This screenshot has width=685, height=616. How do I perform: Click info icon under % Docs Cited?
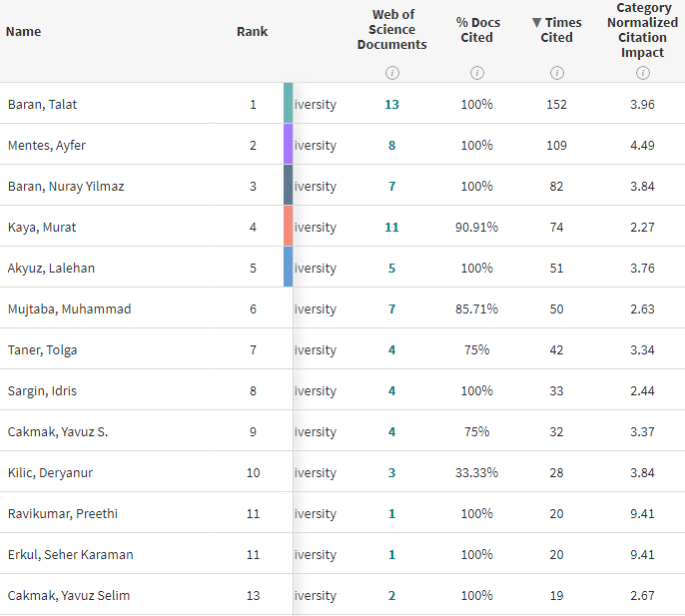click(477, 73)
